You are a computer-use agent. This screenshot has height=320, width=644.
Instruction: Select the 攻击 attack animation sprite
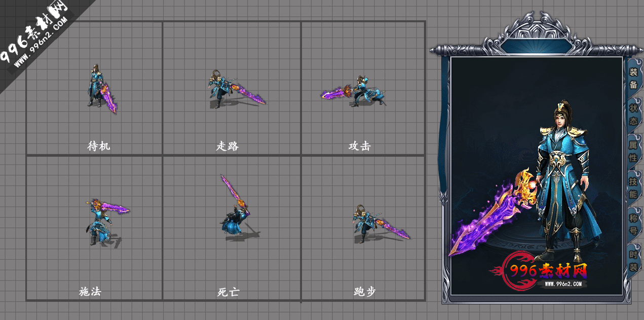(x=354, y=91)
